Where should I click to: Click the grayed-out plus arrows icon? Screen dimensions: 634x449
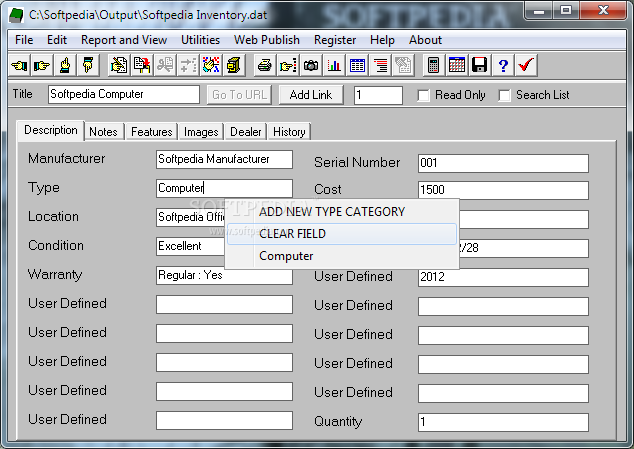point(188,65)
